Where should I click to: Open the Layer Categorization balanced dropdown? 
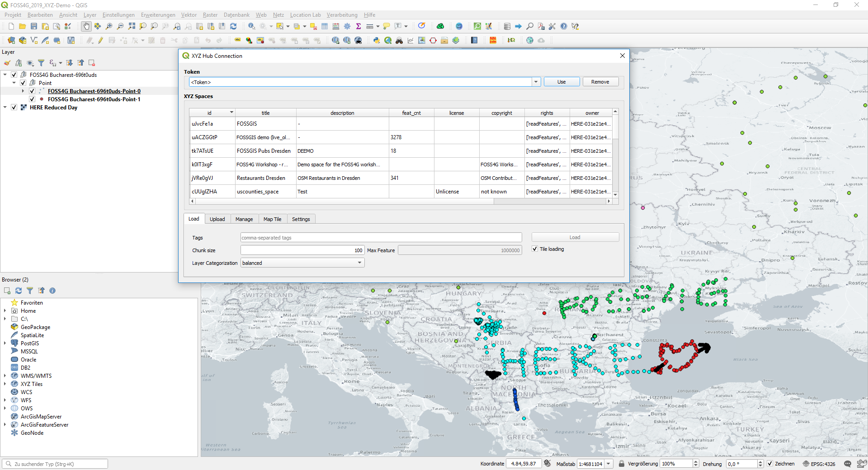coord(302,263)
